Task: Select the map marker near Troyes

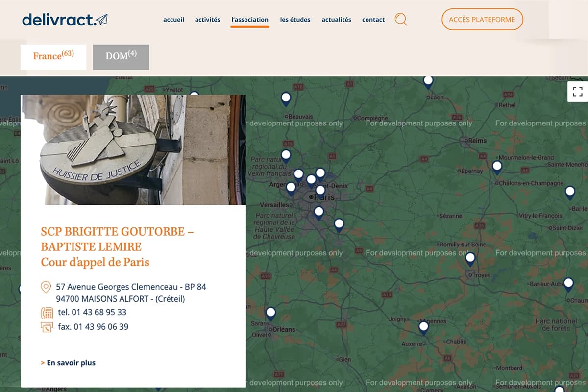Action: (x=470, y=258)
